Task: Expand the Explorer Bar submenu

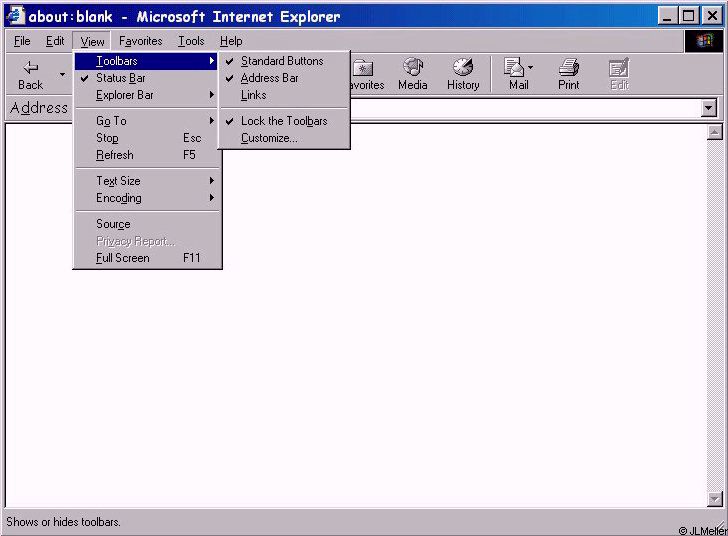Action: click(147, 95)
